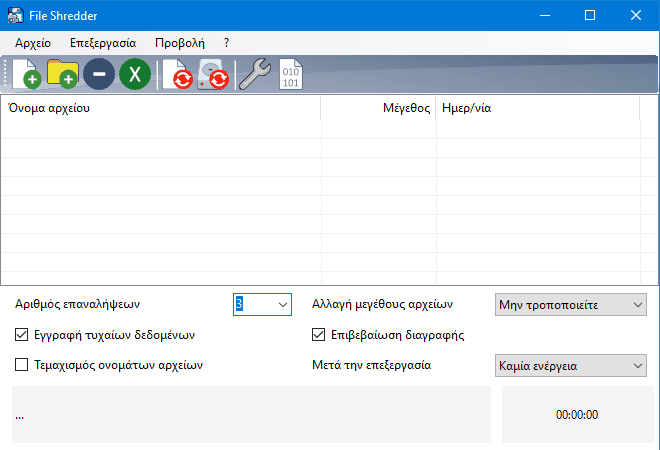Expand the Αριθμός επαναλήψεων dropdown arrow
Screen dimensions: 660x450
(x=283, y=304)
